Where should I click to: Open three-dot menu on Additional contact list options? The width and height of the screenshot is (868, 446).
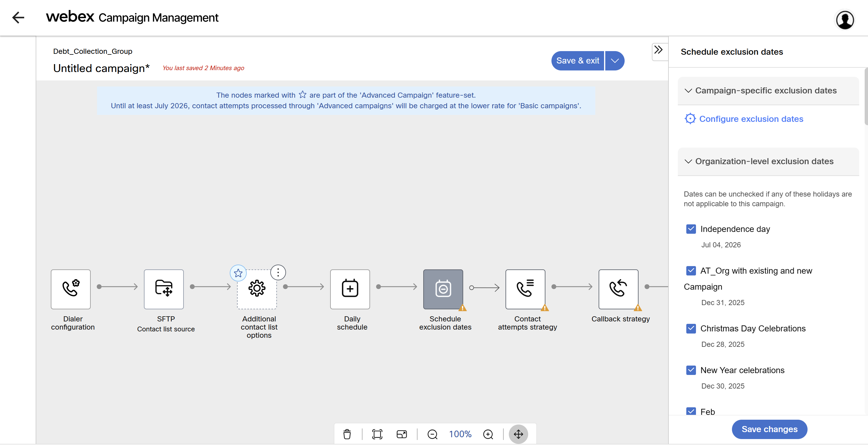(x=278, y=272)
